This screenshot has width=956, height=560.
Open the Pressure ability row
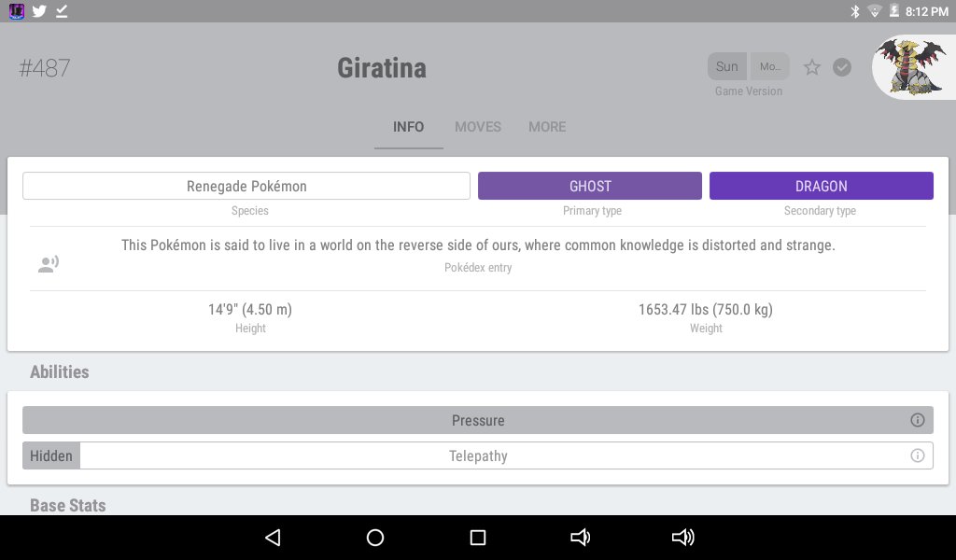[x=478, y=420]
